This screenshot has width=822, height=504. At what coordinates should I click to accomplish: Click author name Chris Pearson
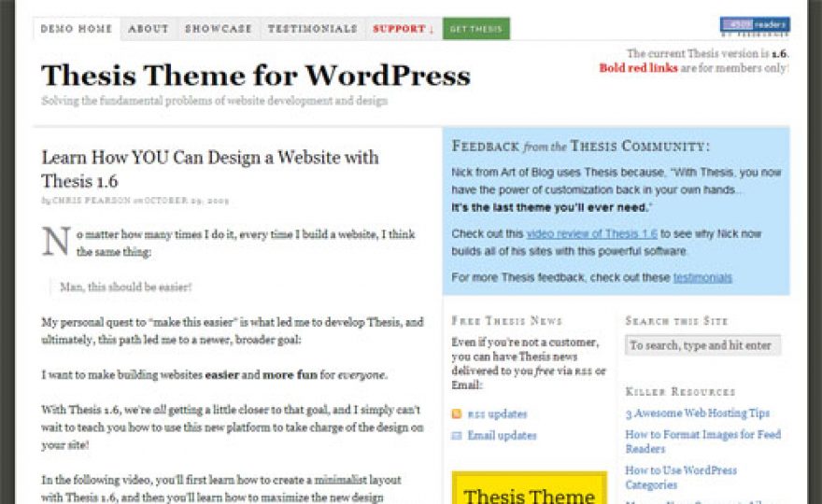click(92, 200)
